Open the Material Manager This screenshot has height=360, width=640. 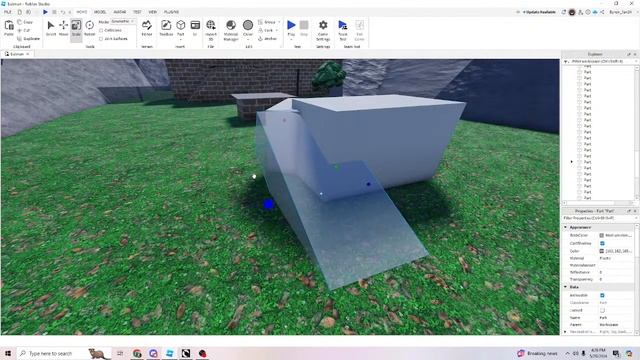231,29
